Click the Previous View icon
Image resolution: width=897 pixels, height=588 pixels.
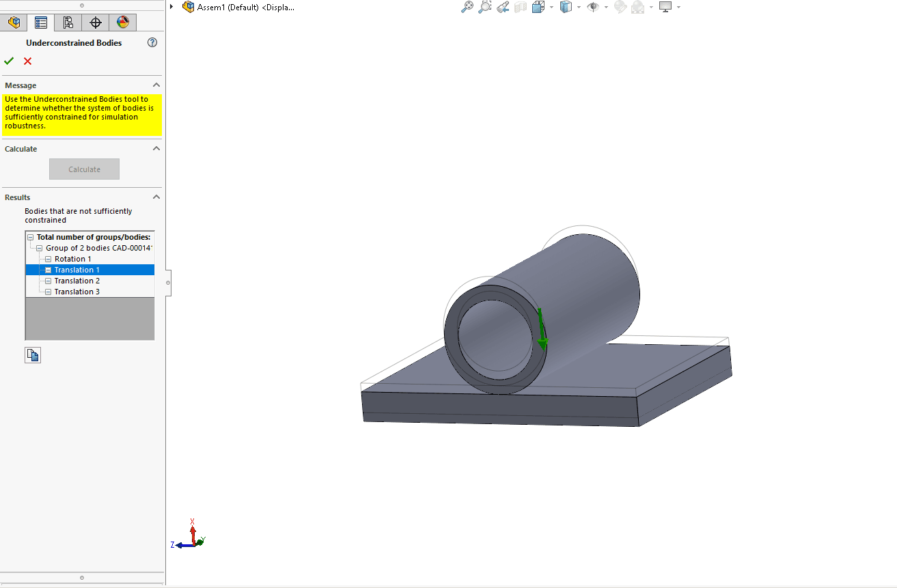(x=503, y=7)
